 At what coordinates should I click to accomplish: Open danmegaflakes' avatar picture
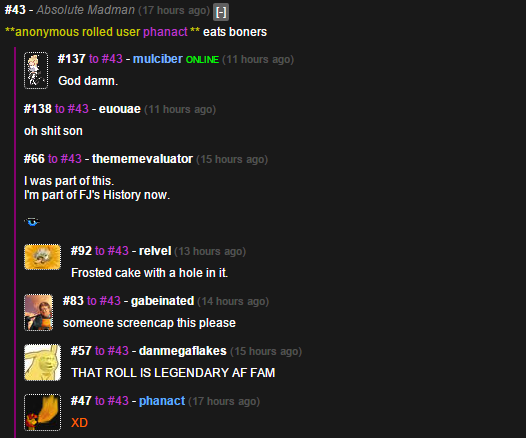[43, 363]
